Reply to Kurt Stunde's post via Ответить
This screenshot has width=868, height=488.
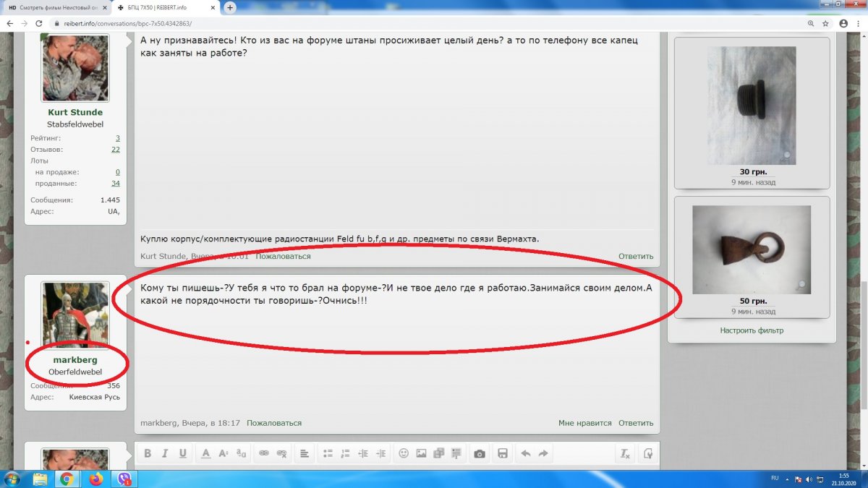tap(636, 256)
